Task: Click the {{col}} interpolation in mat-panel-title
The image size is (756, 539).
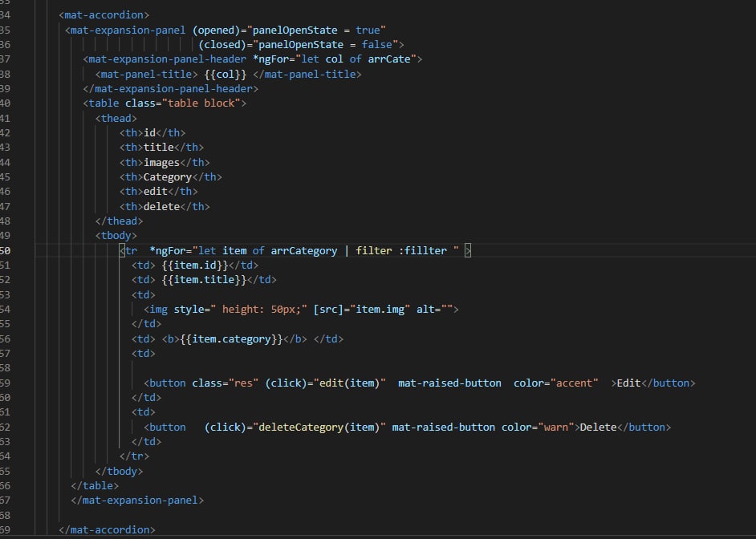Action: coord(226,74)
